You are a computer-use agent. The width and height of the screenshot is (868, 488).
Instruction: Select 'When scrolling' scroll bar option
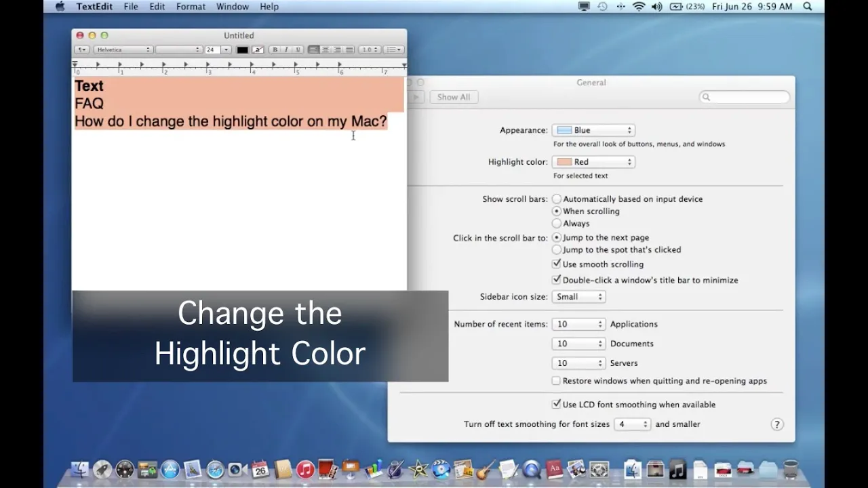[557, 211]
